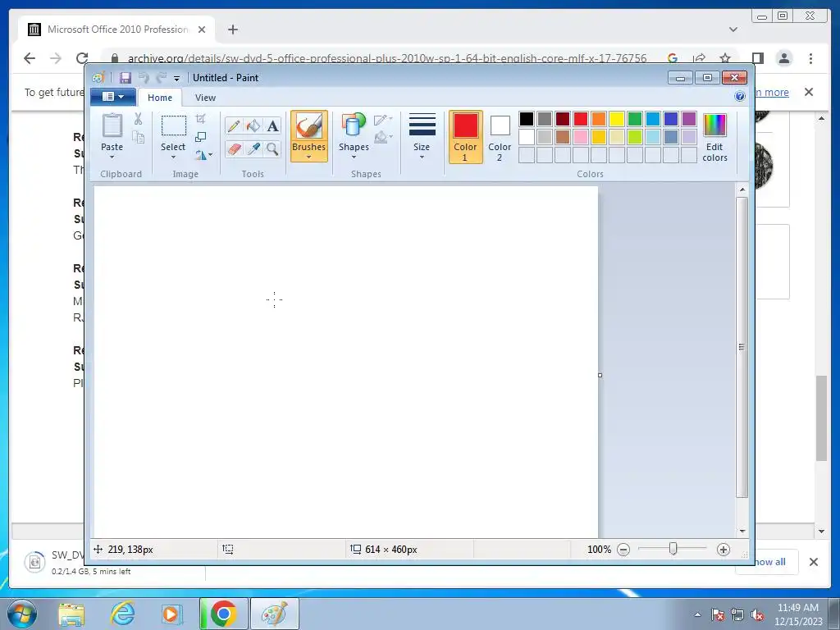This screenshot has height=630, width=840.
Task: Bookmark this page with star icon in Chrome
Action: (725, 58)
